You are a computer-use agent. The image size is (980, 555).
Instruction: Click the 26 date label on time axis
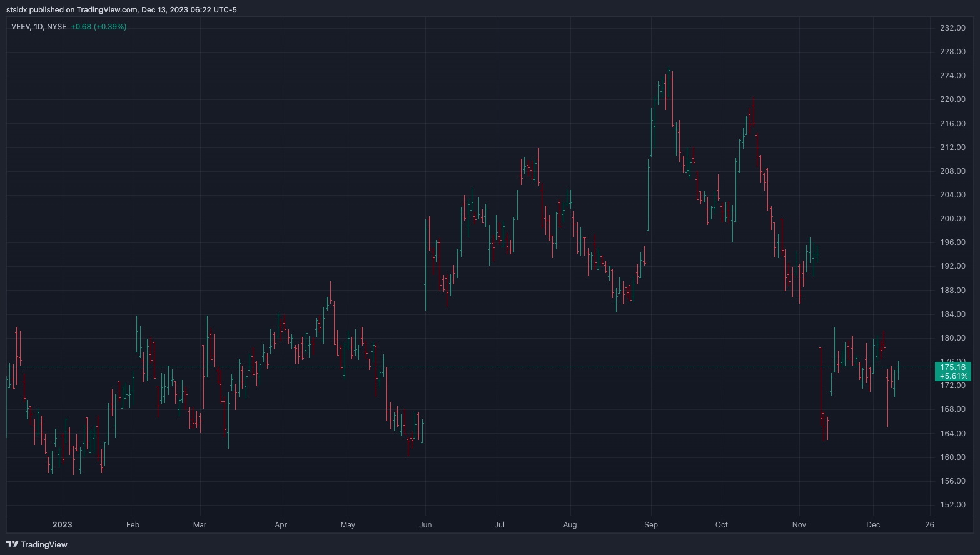(x=930, y=525)
